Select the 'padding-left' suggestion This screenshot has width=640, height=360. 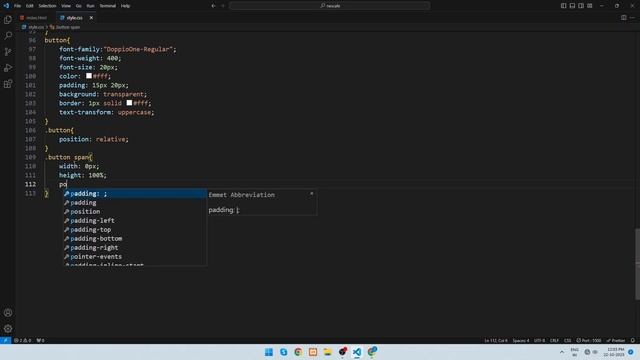[135, 221]
